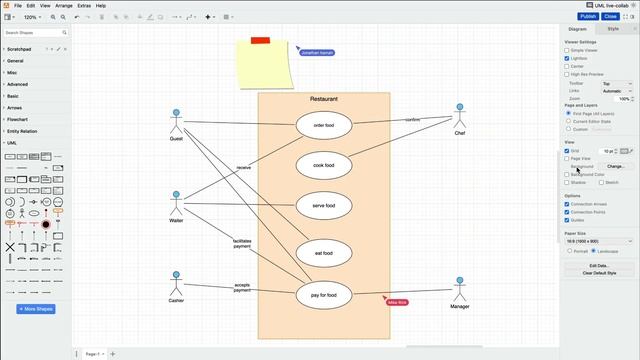This screenshot has height=360, width=640.
Task: Click the line color pencil icon
Action: click(x=150, y=17)
